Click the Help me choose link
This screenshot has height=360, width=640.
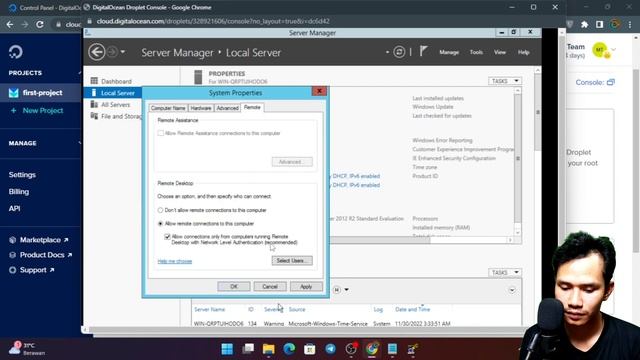(175, 261)
